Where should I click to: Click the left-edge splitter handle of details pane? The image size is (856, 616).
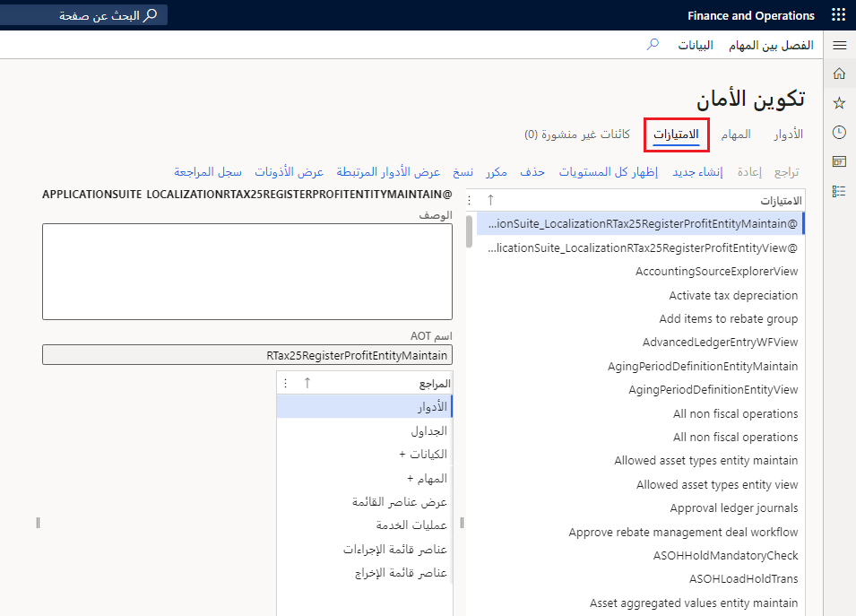pyautogui.click(x=38, y=523)
